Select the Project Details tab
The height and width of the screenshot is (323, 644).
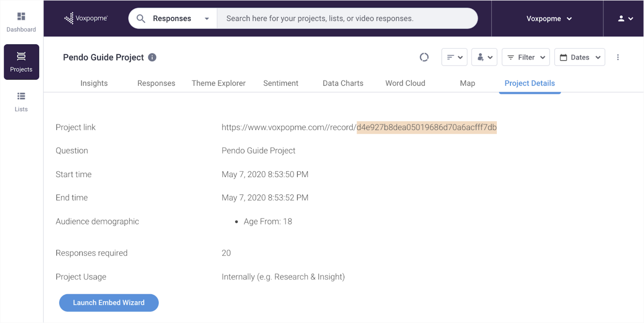pos(530,83)
